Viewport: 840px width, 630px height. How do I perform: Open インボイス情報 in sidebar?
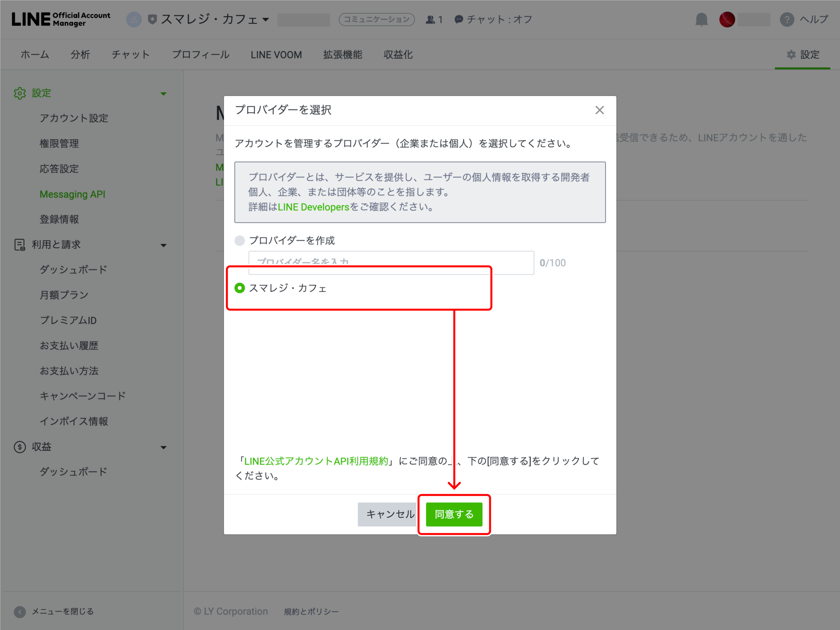(74, 421)
